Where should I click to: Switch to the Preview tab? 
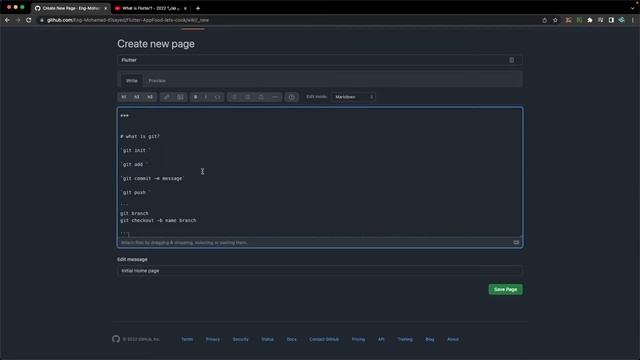tap(157, 81)
